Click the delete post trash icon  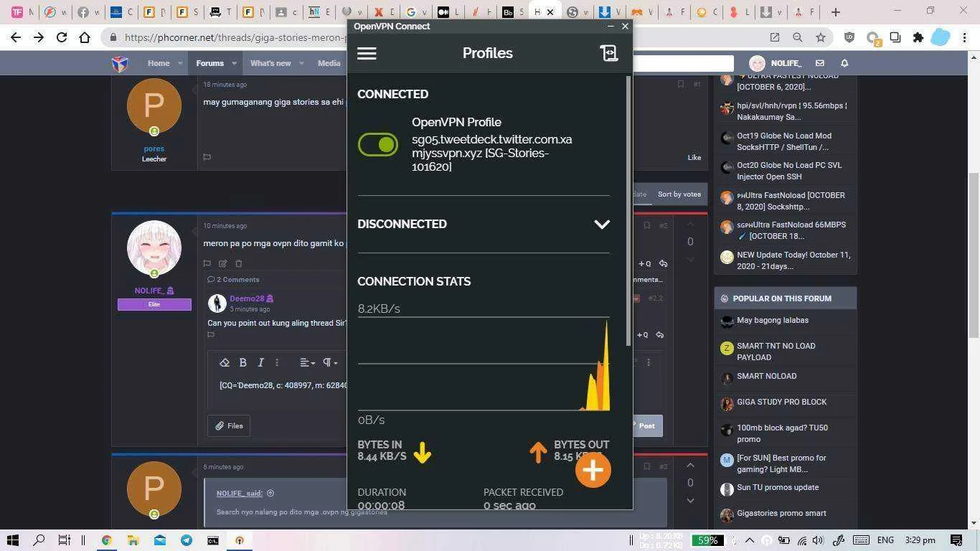tap(239, 263)
